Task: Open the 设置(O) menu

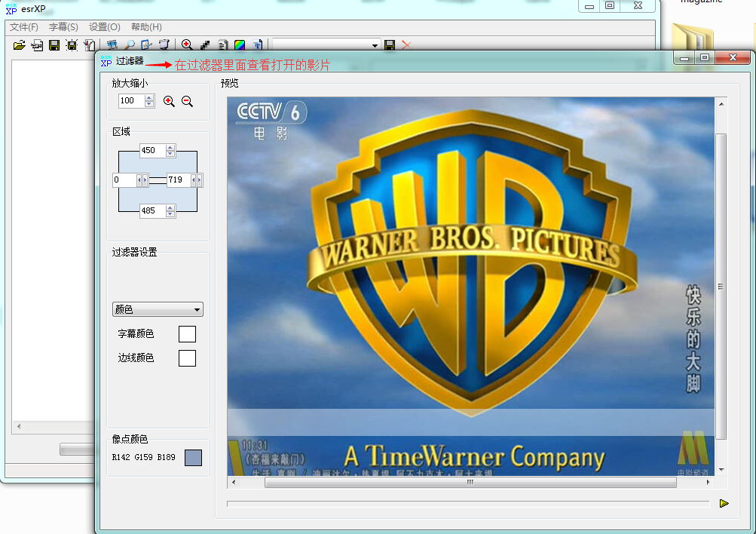Action: (105, 27)
